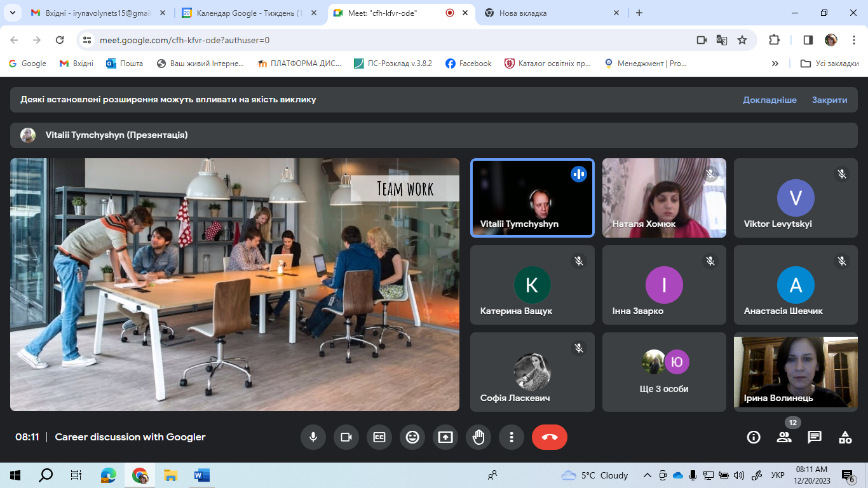Click the red Leave call button

click(549, 437)
